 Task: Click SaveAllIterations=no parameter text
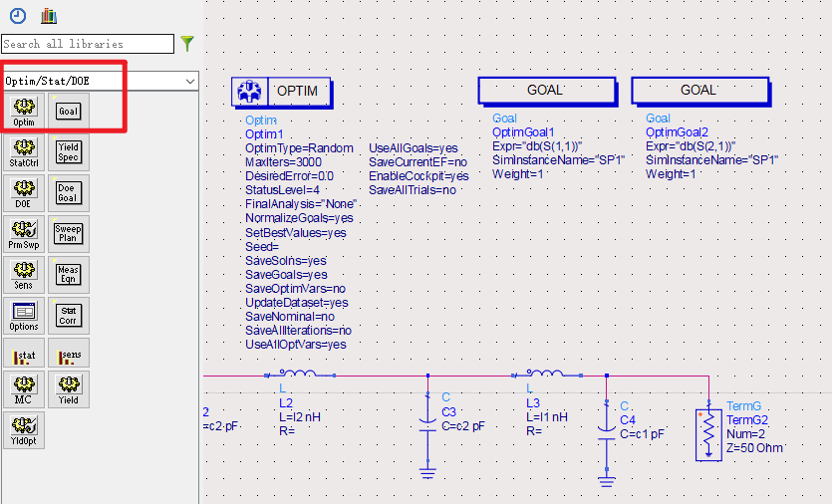click(298, 331)
